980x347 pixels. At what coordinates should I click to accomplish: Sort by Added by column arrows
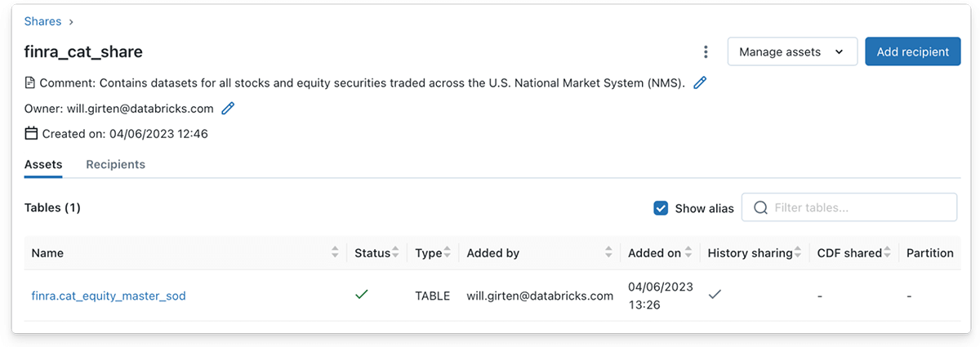click(609, 253)
